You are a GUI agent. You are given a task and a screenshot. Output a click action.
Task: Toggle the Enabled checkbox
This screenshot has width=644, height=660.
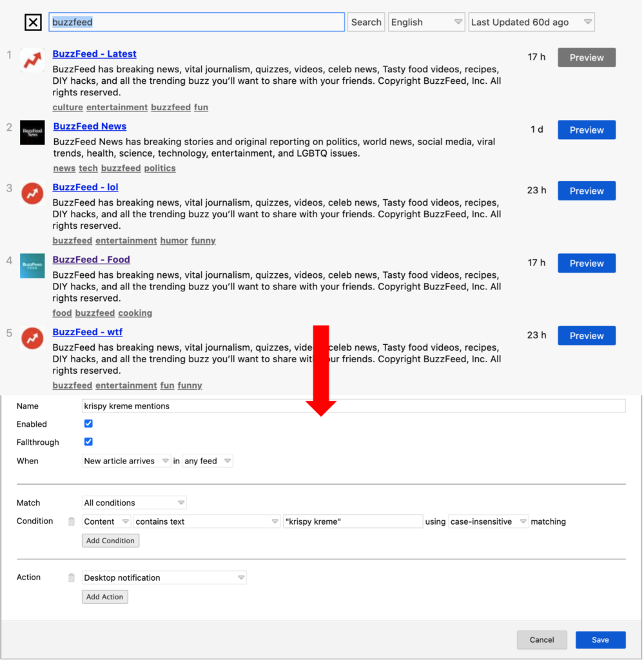88,424
